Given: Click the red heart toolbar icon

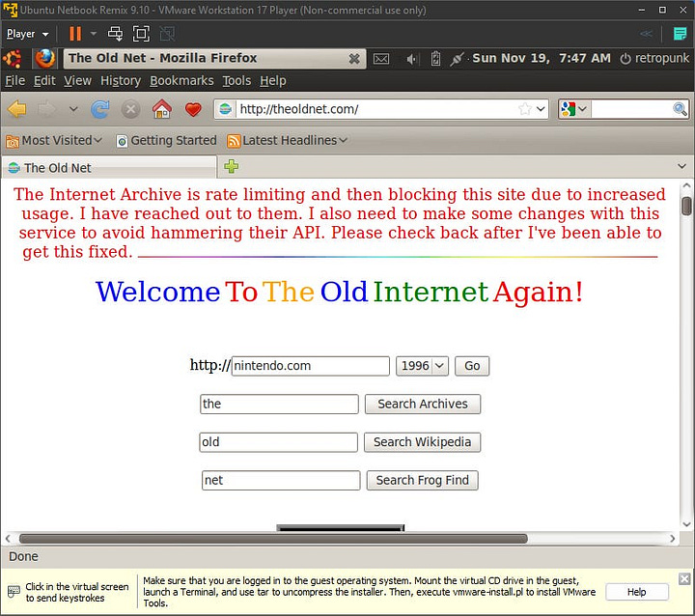Looking at the screenshot, I should [193, 109].
